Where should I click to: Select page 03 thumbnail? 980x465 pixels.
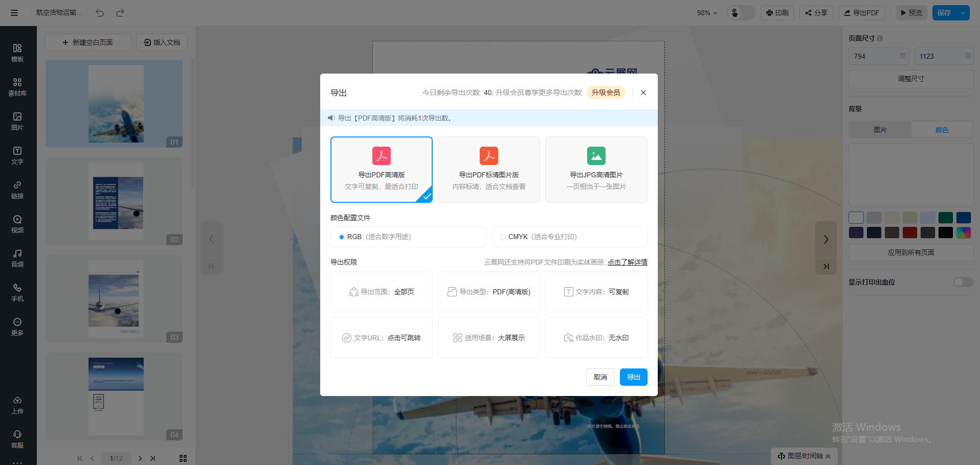point(116,299)
